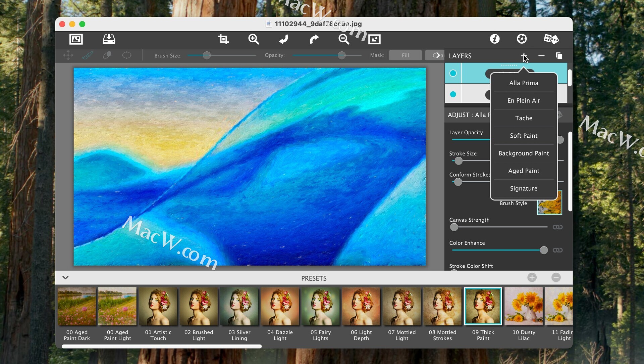Screen dimensions: 644x364
Task: Open image file icon in toolbar
Action: [76, 39]
